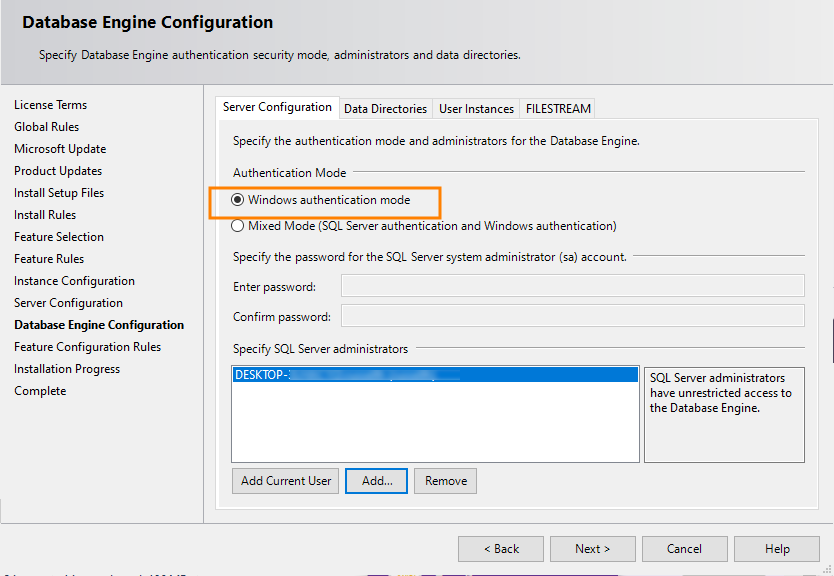The height and width of the screenshot is (576, 834).
Task: Click Feature Selection step in sidebar
Action: point(59,237)
